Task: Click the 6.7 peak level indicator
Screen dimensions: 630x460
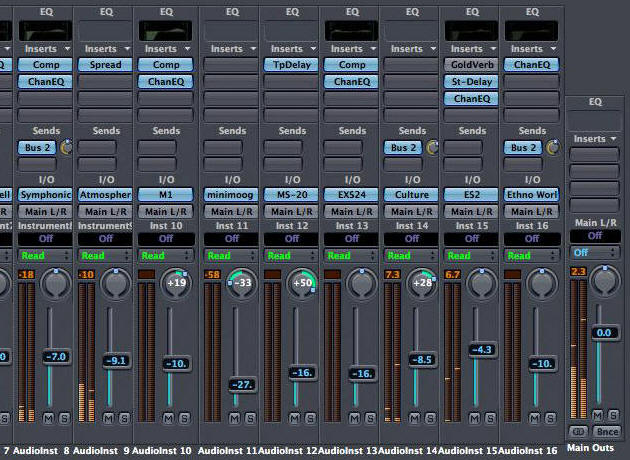Action: (452, 275)
